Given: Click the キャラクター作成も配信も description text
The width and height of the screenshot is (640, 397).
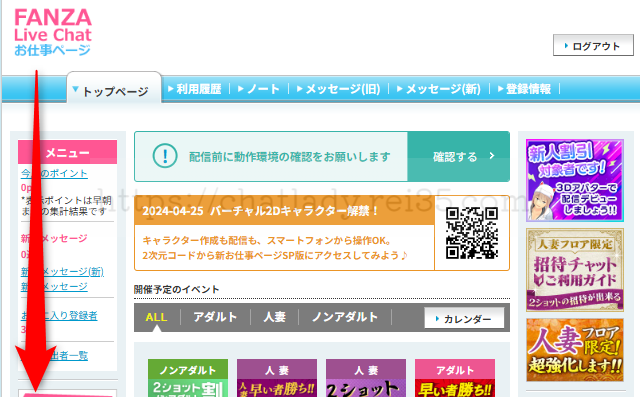Looking at the screenshot, I should pyautogui.click(x=275, y=248).
